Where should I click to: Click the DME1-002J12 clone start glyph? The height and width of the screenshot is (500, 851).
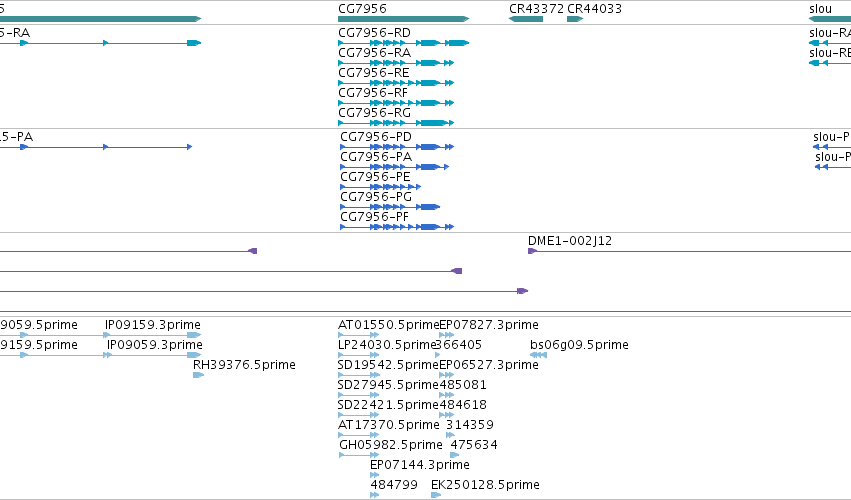pyautogui.click(x=532, y=251)
